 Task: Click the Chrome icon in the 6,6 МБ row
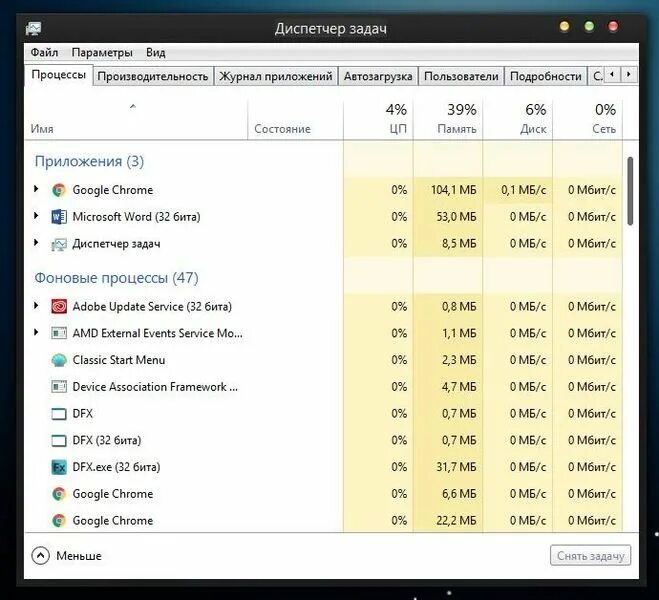[x=59, y=494]
